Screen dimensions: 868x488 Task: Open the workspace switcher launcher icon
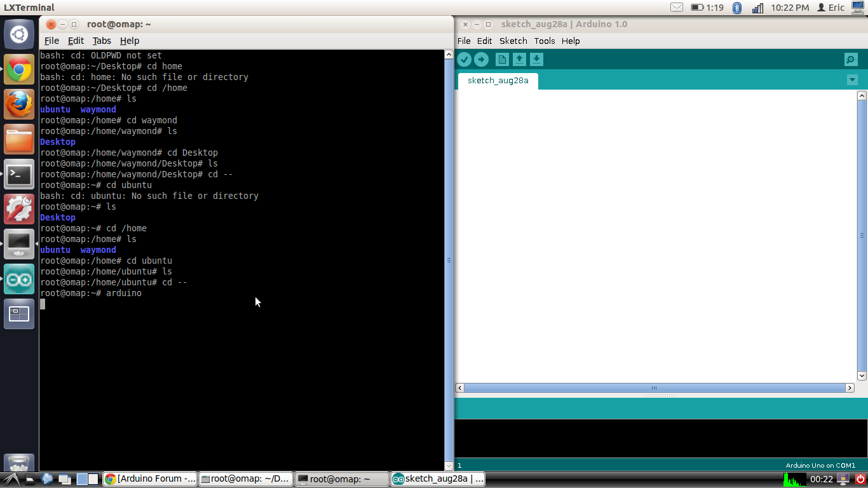tap(19, 314)
